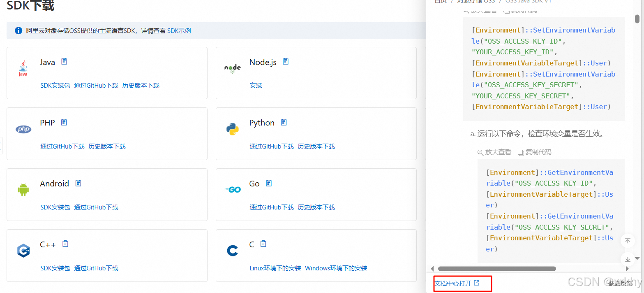Click the Go gopher logo
The image size is (644, 293).
pyautogui.click(x=232, y=190)
